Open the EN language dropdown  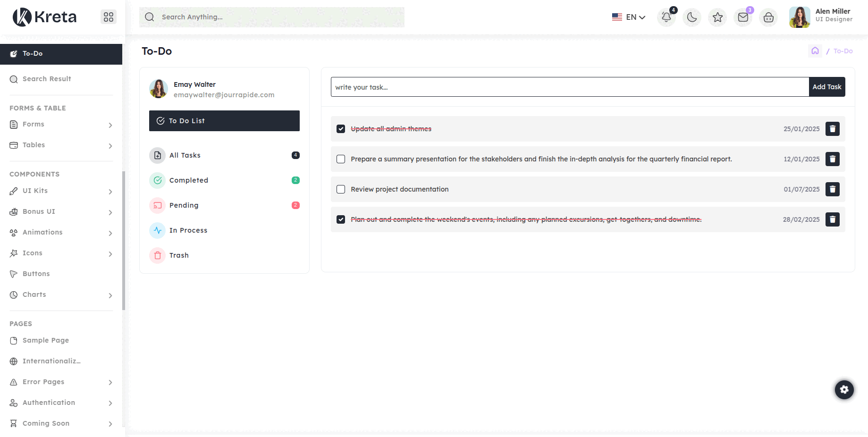coord(629,17)
